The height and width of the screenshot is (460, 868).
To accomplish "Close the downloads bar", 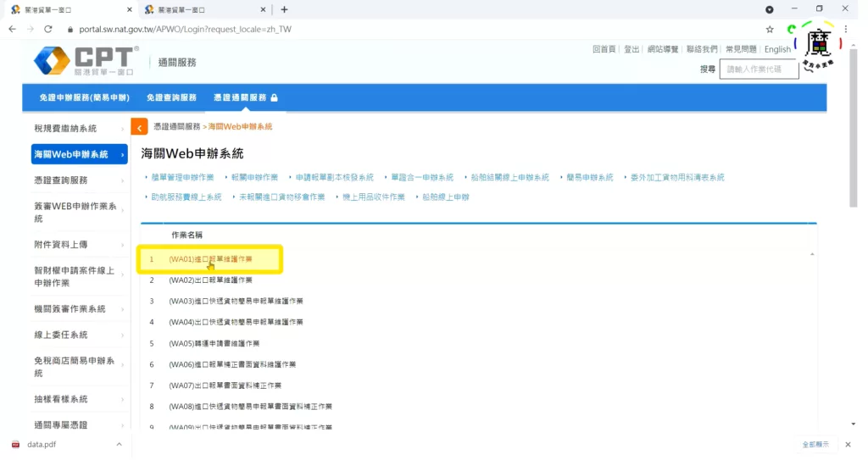I will (848, 445).
